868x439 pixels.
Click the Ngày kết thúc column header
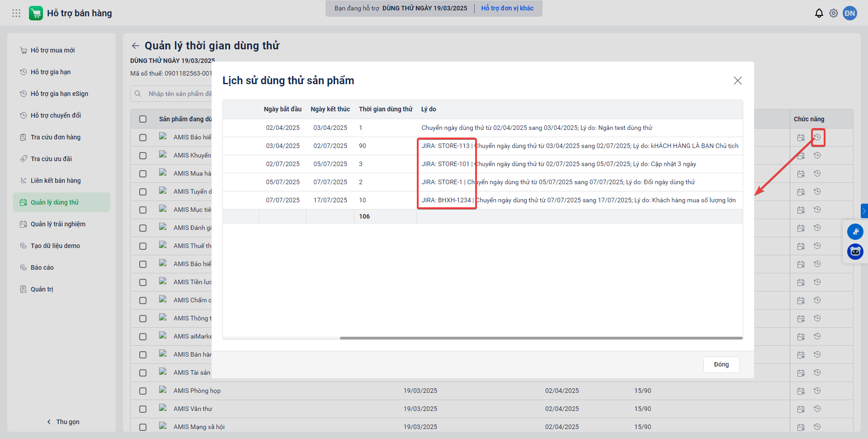click(330, 109)
